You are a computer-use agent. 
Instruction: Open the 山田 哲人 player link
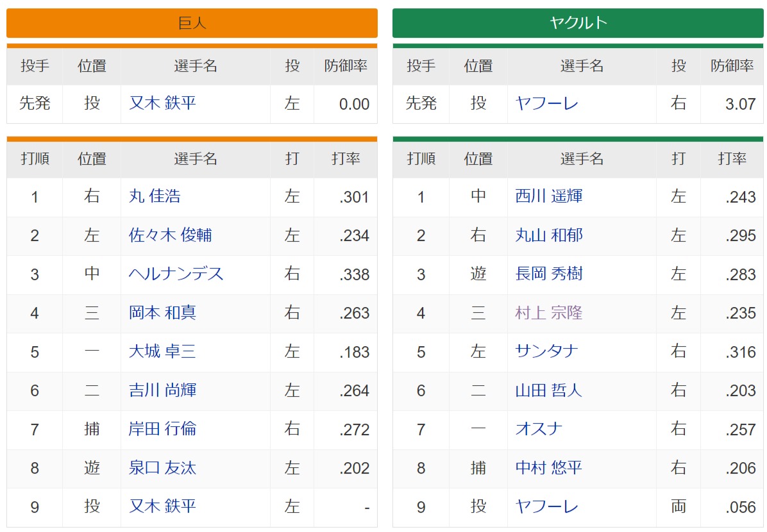coord(549,390)
